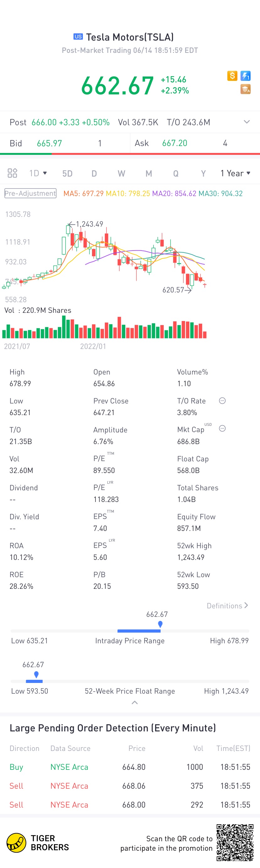Tap the QR code image
The height and width of the screenshot is (868, 260).
(x=235, y=843)
